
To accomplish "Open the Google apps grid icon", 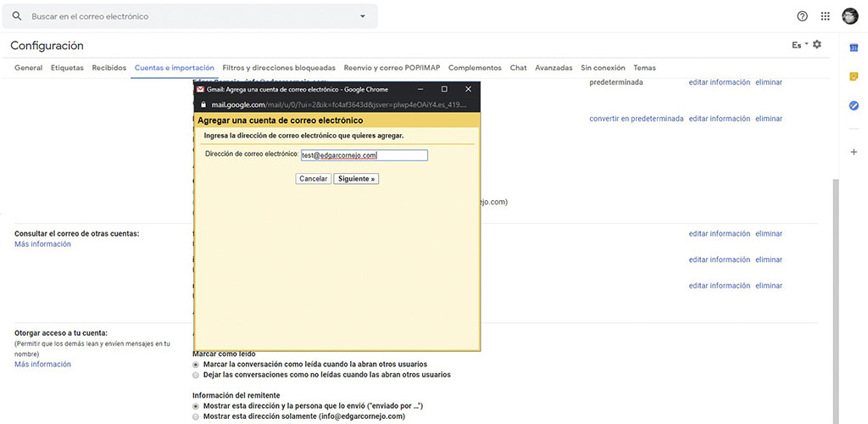I will [826, 17].
